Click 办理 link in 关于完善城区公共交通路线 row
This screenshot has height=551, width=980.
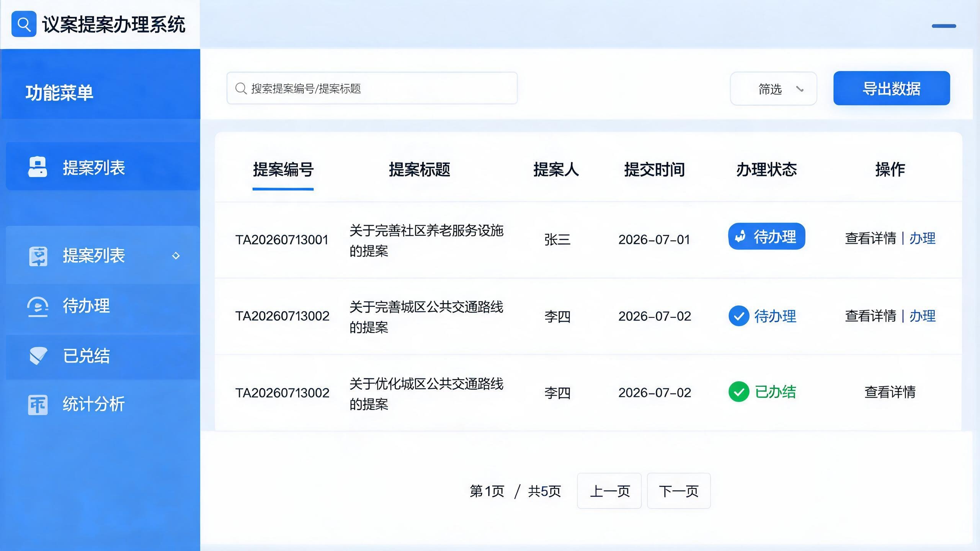coord(923,316)
